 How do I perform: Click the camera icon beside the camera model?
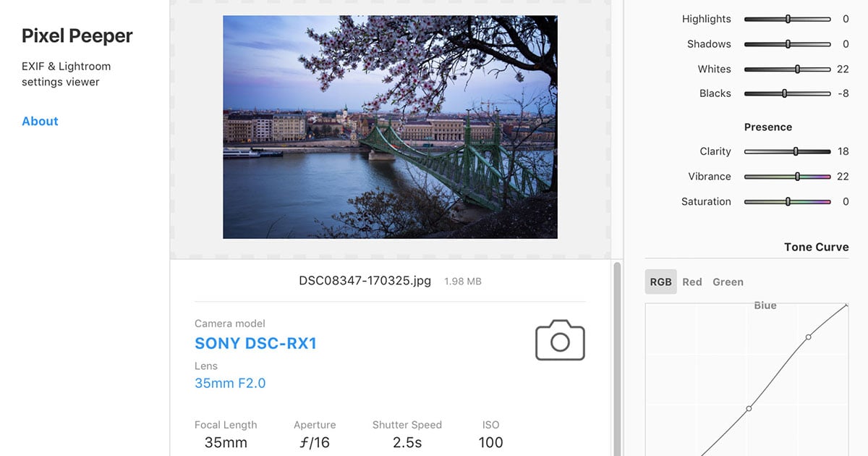pyautogui.click(x=560, y=340)
